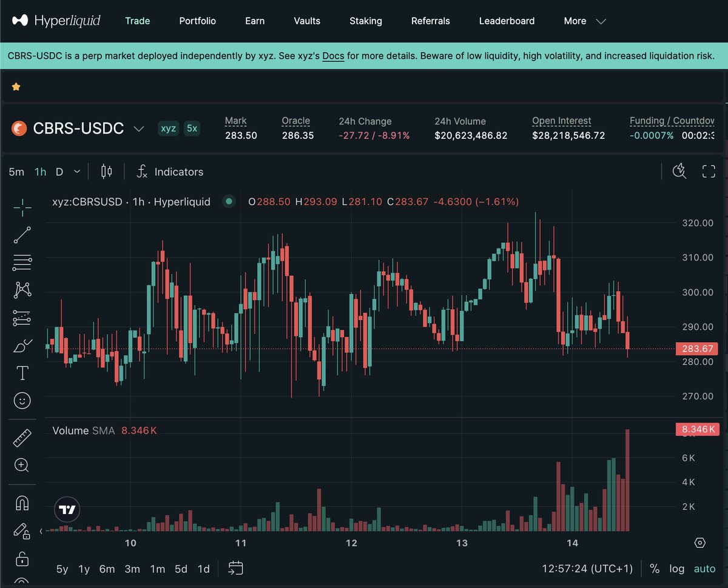
Task: Click the Mark price label
Action: point(236,121)
